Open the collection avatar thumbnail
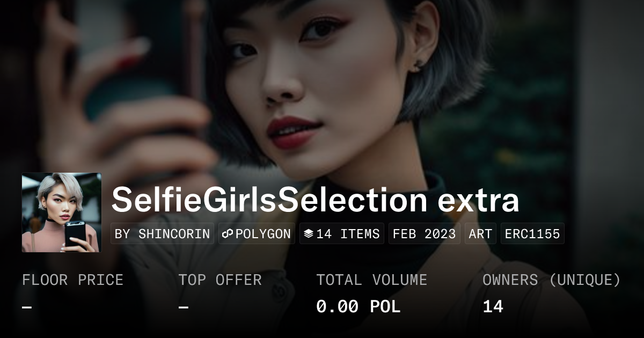 pos(62,212)
